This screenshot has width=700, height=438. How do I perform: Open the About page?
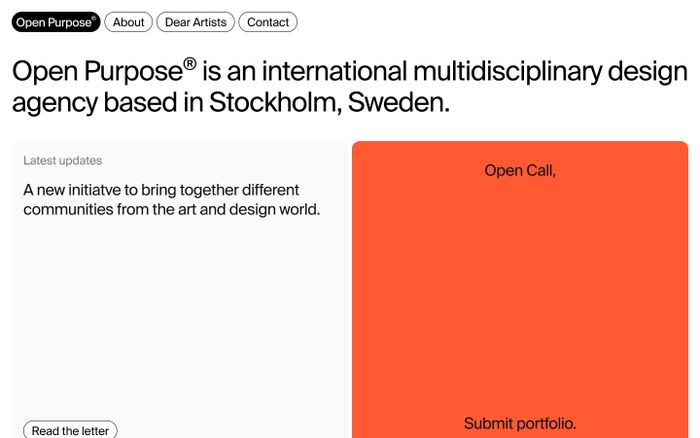click(128, 22)
